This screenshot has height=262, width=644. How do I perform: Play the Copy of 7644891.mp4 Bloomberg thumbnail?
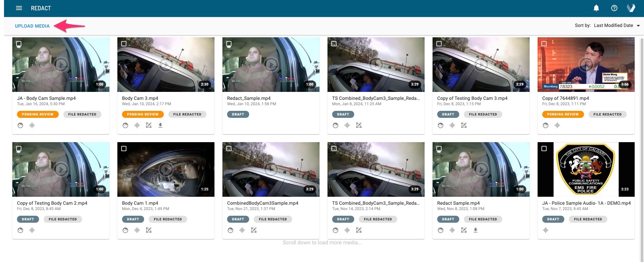(586, 64)
